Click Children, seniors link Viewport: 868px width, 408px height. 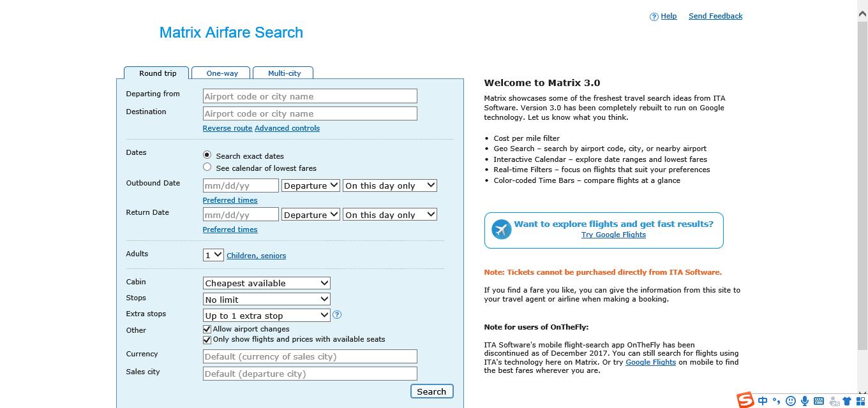point(256,256)
